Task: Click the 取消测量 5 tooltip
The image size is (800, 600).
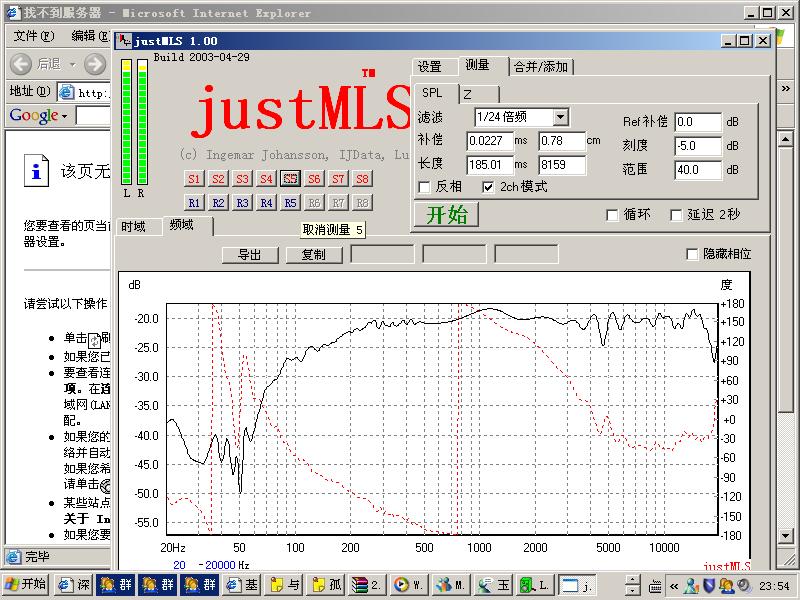Action: point(333,230)
